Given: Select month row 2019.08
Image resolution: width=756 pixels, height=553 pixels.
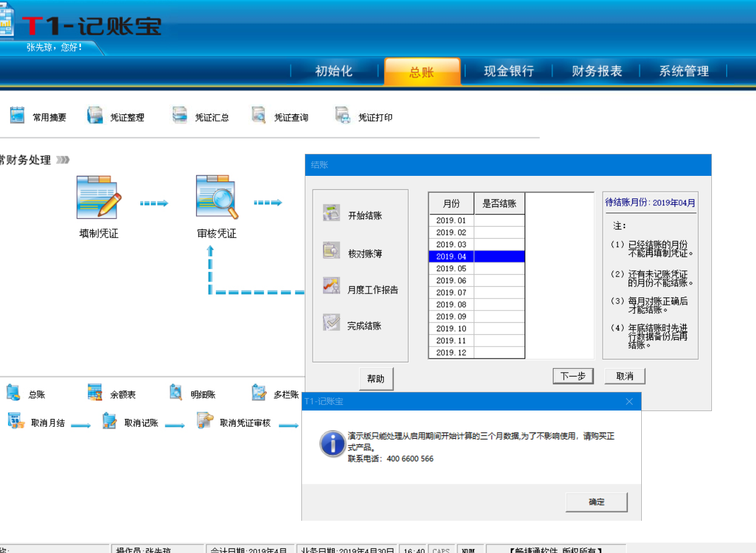Looking at the screenshot, I should tap(477, 304).
